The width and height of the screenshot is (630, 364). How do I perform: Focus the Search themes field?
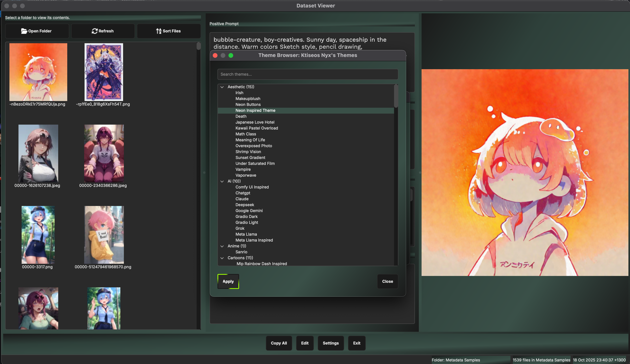[308, 74]
